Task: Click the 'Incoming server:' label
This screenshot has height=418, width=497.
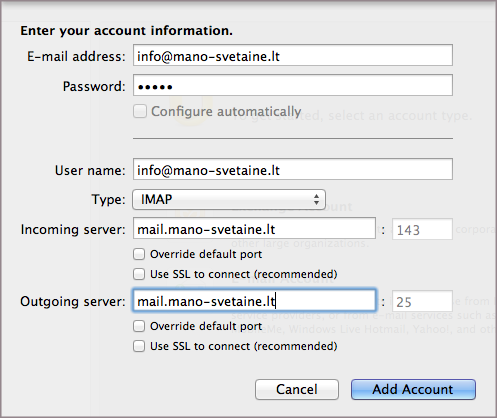Action: (x=73, y=229)
